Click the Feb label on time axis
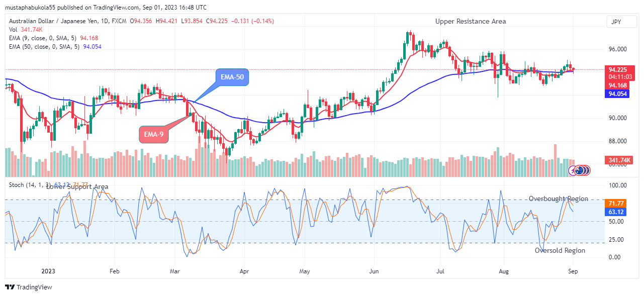 [114, 271]
